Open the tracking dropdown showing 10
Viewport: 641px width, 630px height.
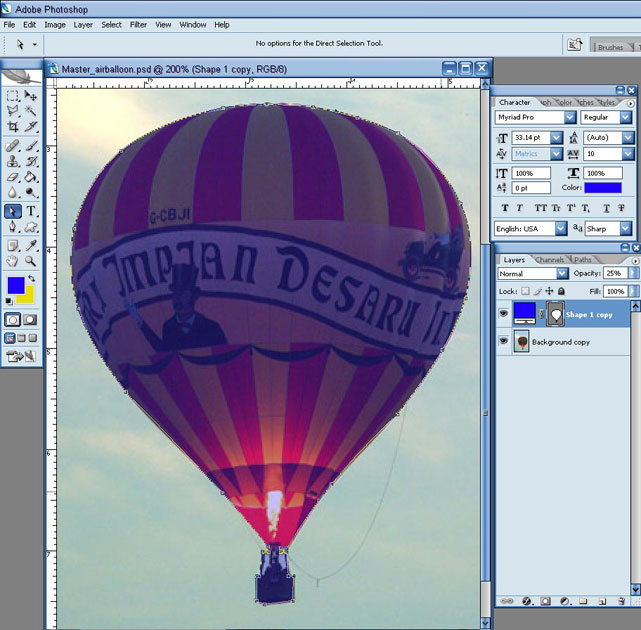(x=628, y=154)
